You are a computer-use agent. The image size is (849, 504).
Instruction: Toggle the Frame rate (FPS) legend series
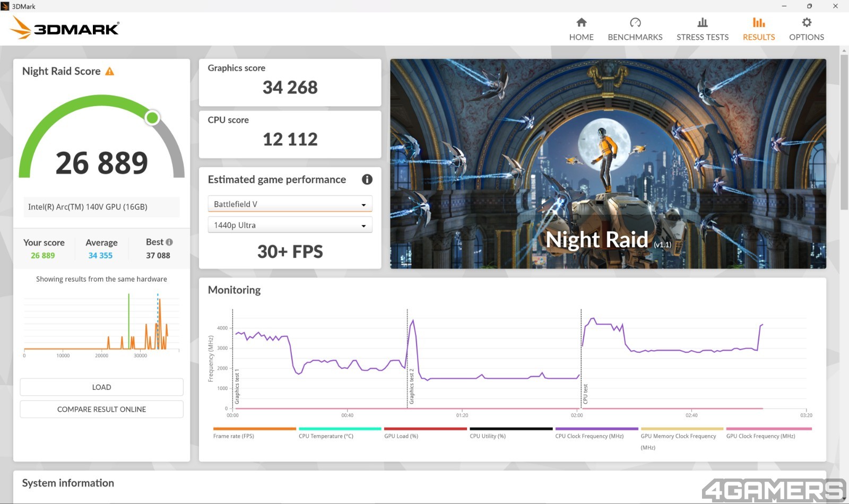233,436
